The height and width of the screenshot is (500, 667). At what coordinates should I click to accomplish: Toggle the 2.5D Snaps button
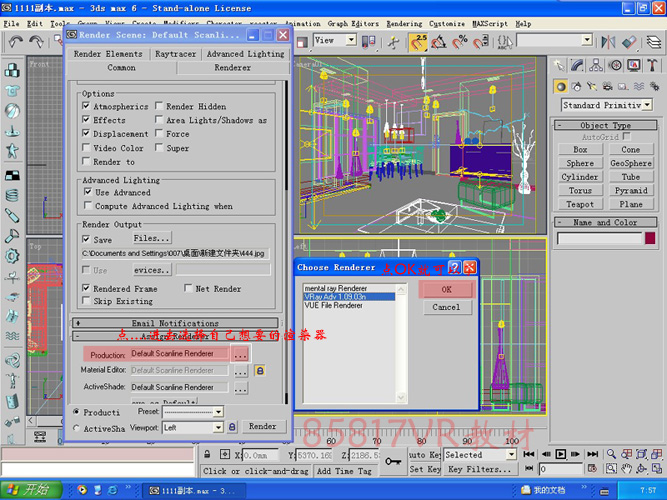[x=418, y=42]
